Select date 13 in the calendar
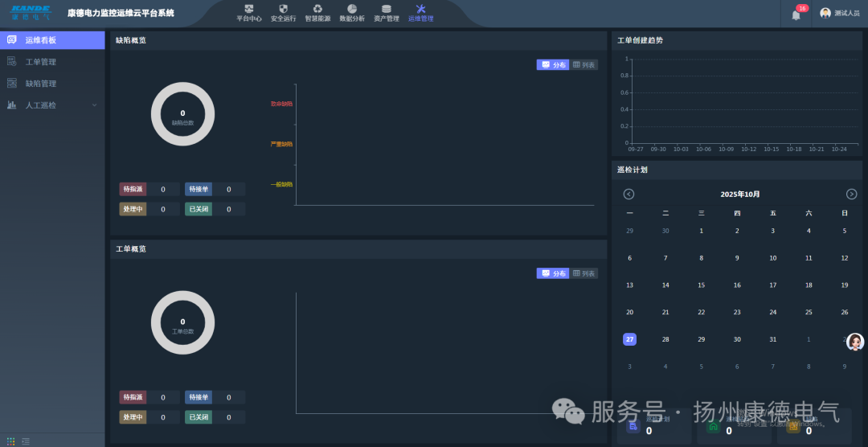The width and height of the screenshot is (868, 447). point(629,285)
